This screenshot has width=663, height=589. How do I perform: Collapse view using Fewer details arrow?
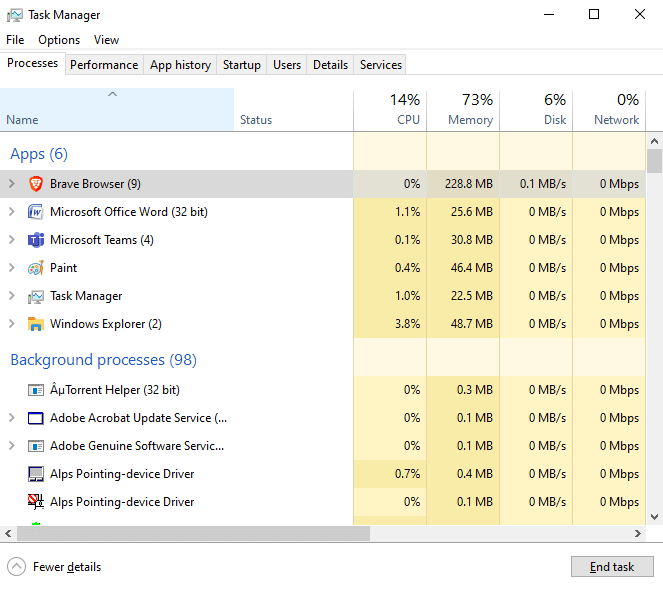(16, 567)
